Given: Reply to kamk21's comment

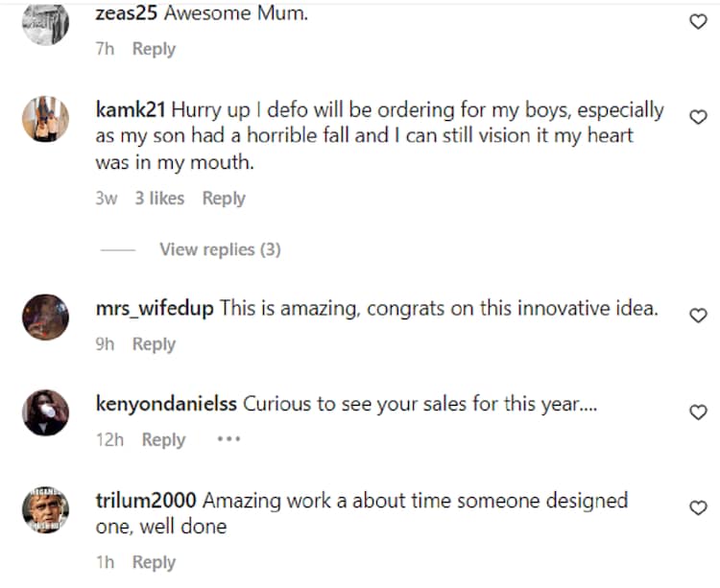Looking at the screenshot, I should point(224,199).
